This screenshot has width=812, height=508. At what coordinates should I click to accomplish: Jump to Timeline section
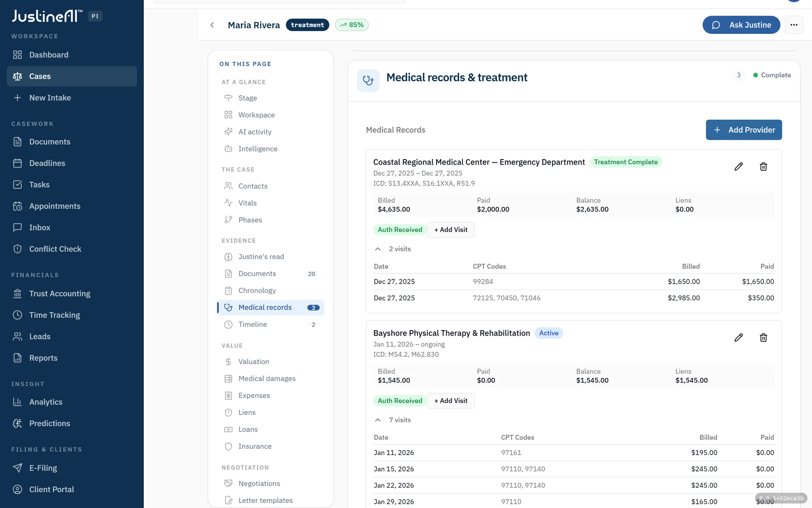click(271, 324)
